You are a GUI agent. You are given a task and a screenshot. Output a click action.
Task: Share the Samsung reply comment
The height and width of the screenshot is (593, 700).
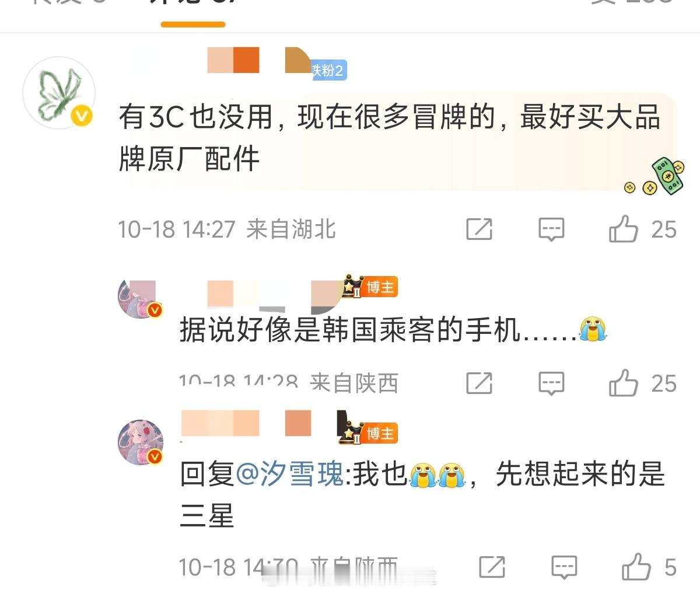(x=492, y=567)
